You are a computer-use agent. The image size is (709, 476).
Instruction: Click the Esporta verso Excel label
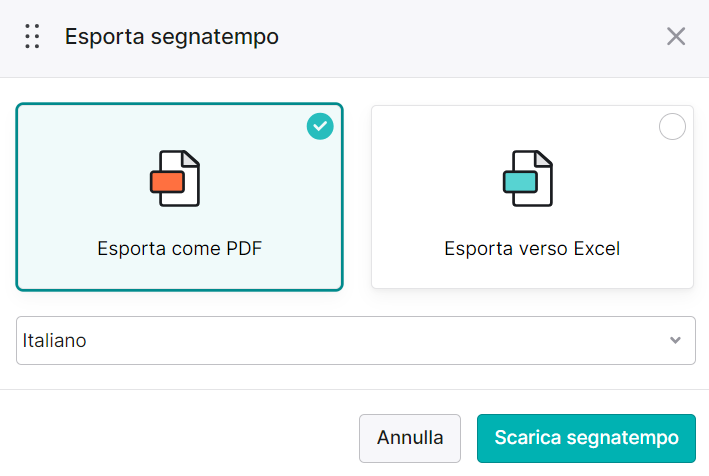[532, 249]
